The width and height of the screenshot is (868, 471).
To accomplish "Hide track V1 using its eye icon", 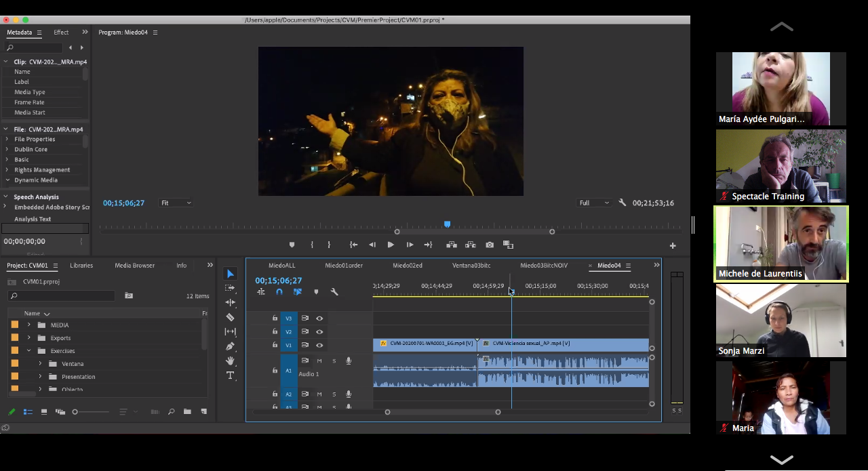I will pyautogui.click(x=319, y=345).
